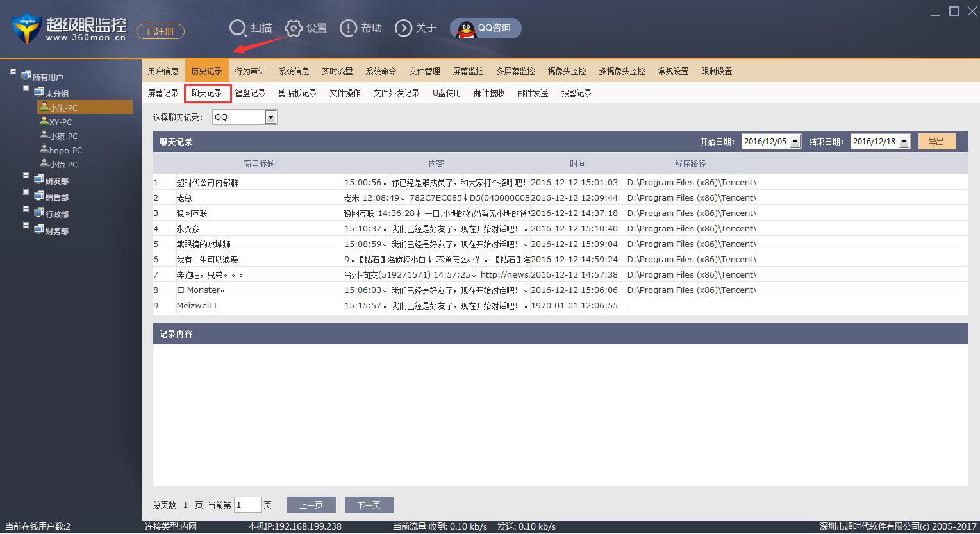Go to the 系统信息 tab
This screenshot has height=534, width=980.
click(x=294, y=71)
